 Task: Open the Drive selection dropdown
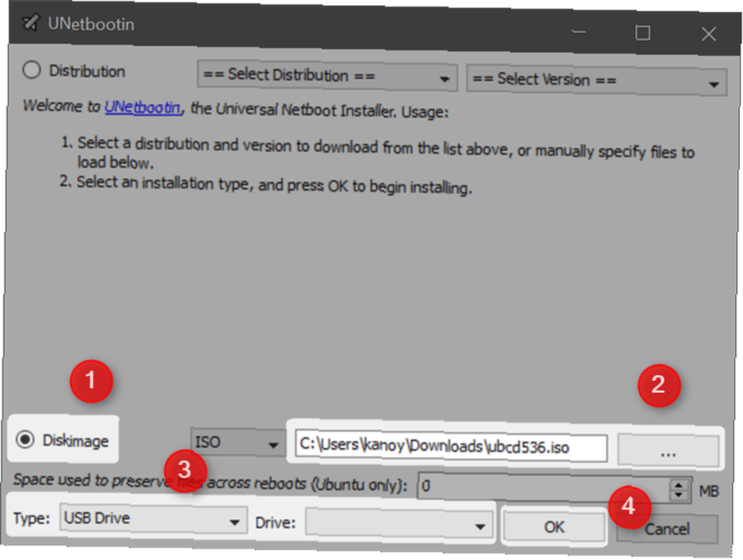(x=398, y=523)
